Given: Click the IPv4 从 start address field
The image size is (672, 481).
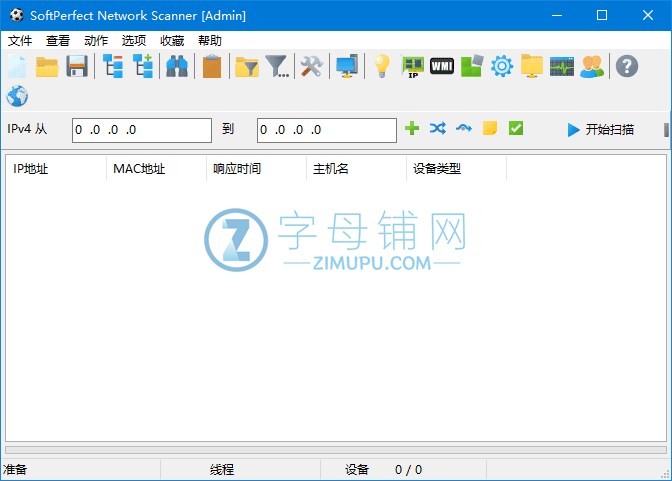Looking at the screenshot, I should 142,130.
